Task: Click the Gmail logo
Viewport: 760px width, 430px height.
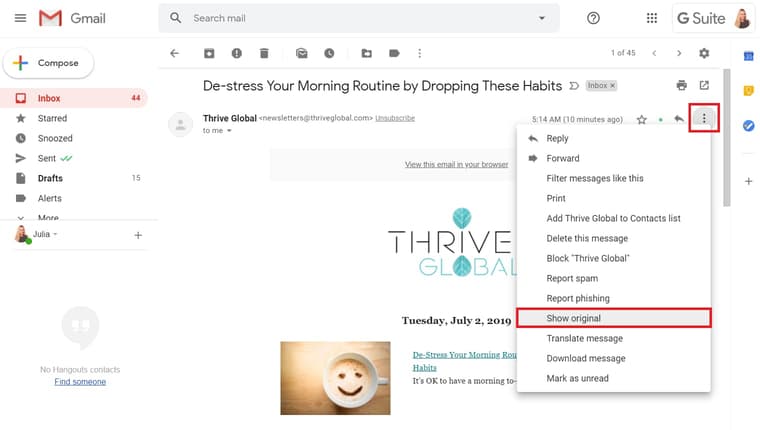Action: click(72, 18)
